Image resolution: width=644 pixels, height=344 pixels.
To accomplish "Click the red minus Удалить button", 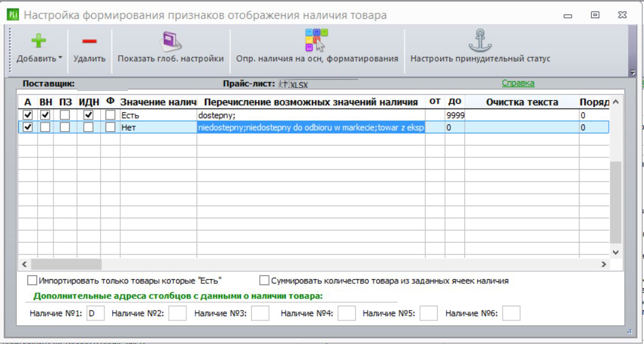I will [89, 41].
